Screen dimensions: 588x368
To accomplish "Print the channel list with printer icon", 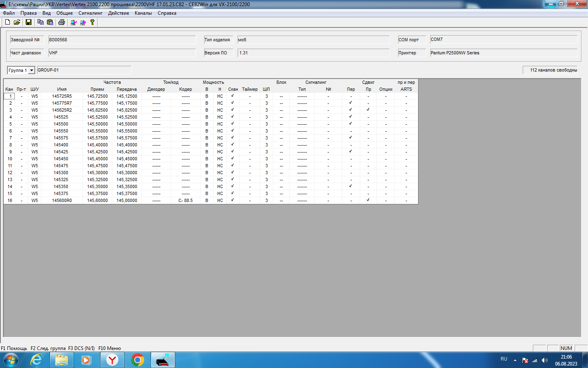I will pos(62,22).
